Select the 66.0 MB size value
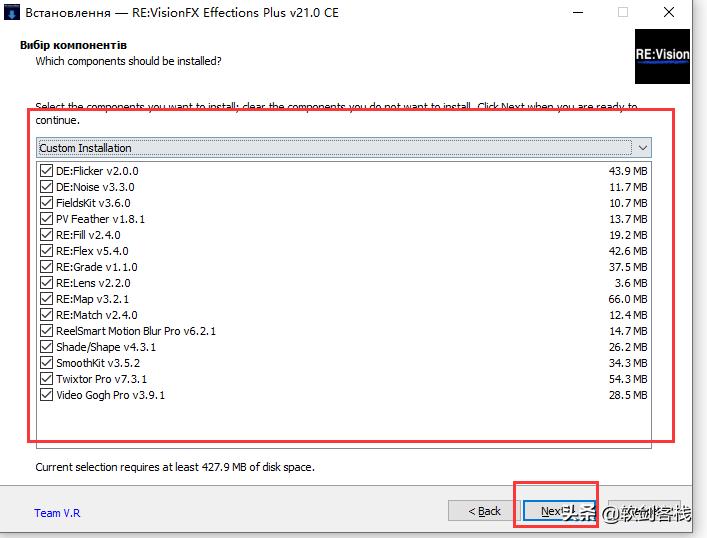707x538 pixels. coord(628,299)
